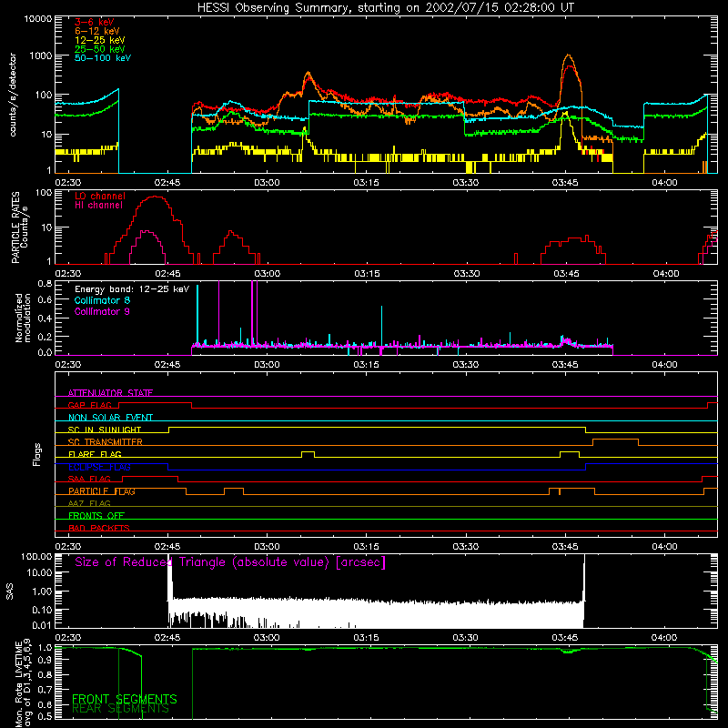Click the "SC IN SUNLIGHT" flag label
The width and height of the screenshot is (728, 728).
coord(105,430)
